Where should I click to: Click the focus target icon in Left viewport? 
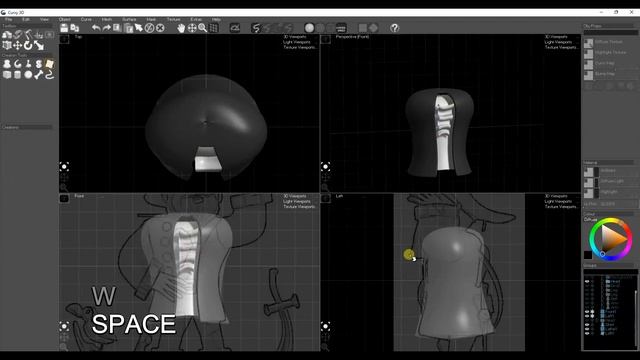pyautogui.click(x=325, y=326)
